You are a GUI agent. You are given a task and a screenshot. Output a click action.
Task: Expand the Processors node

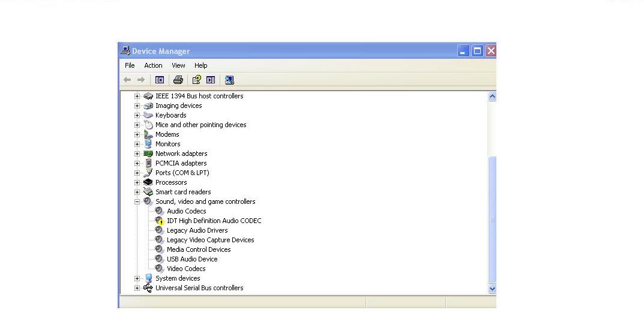[x=137, y=182]
